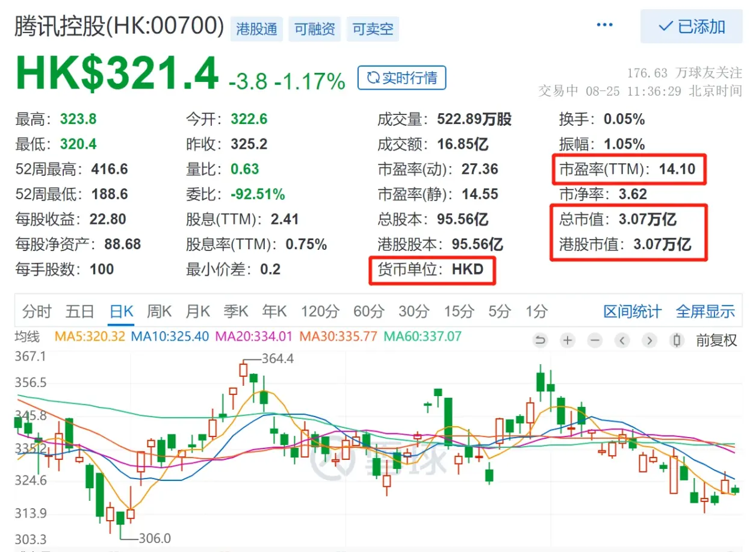Click the 今开 value 322.6
Image resolution: width=756 pixels, height=552 pixels.
[249, 119]
